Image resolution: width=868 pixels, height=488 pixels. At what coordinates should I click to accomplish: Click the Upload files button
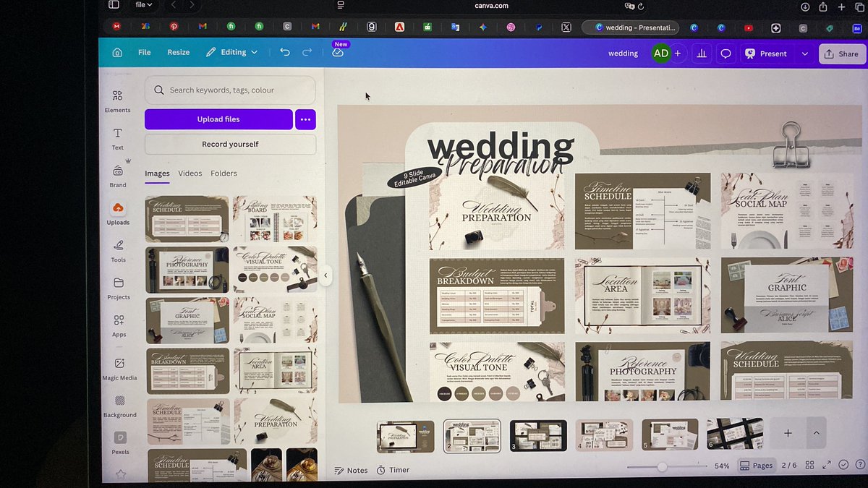pos(218,119)
